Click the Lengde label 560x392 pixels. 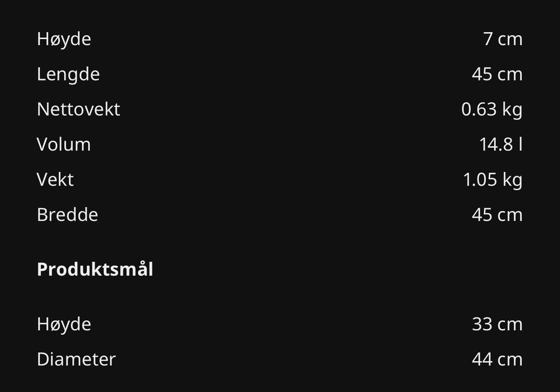click(68, 75)
